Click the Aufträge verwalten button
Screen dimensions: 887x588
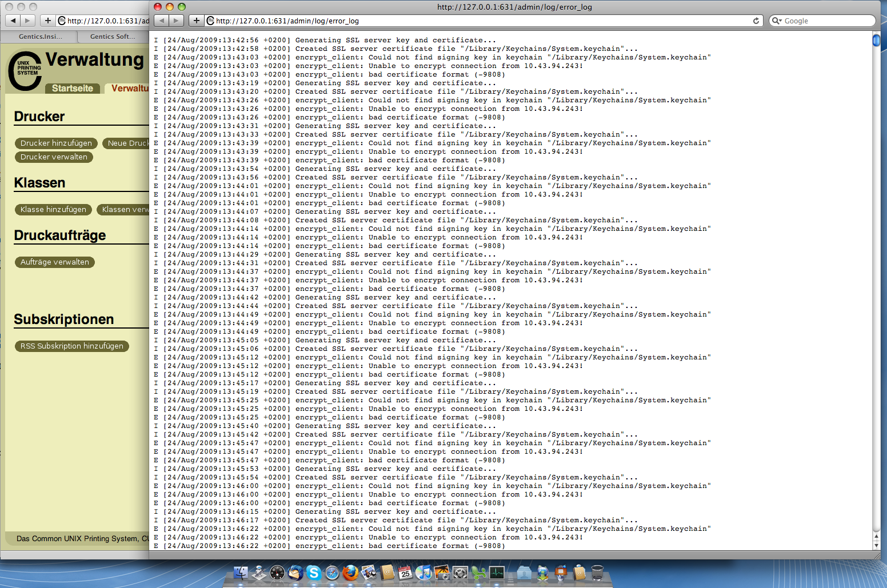55,262
